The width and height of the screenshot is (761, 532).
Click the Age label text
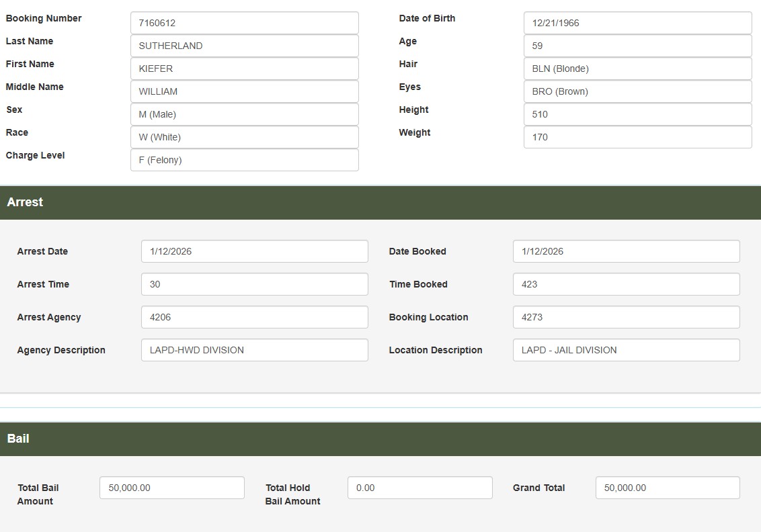407,41
